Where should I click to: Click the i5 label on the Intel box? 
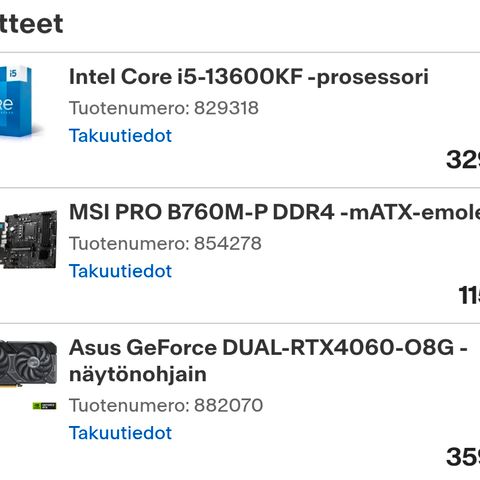(x=13, y=73)
